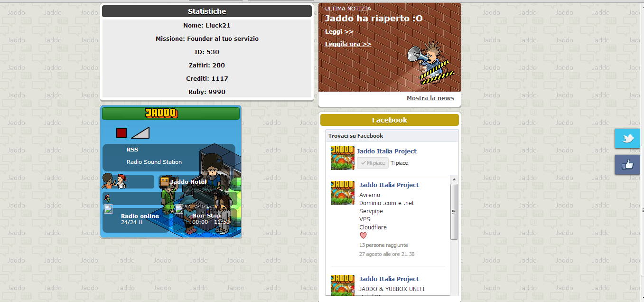644x302 pixels.
Task: Click the Non-Stop 00:00 - 11:59 schedule
Action: 211,219
